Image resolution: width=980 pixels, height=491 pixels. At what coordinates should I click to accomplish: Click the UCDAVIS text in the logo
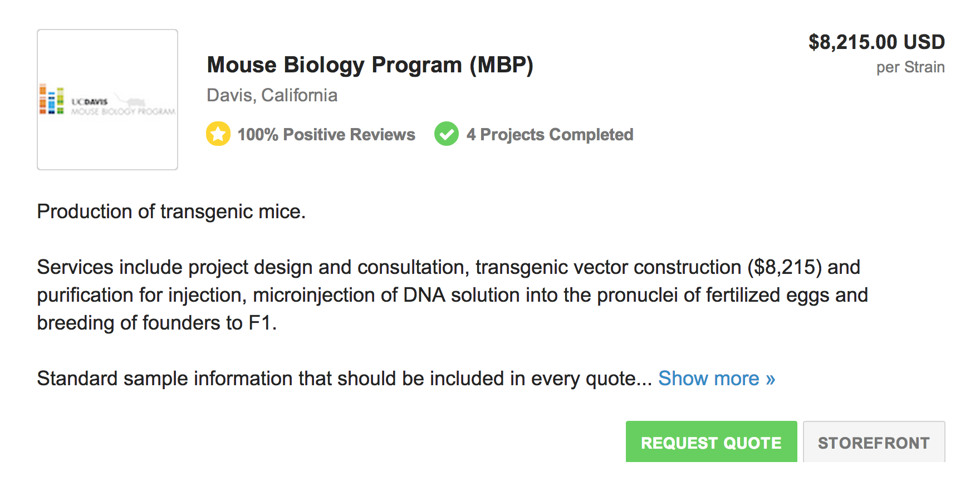[90, 102]
